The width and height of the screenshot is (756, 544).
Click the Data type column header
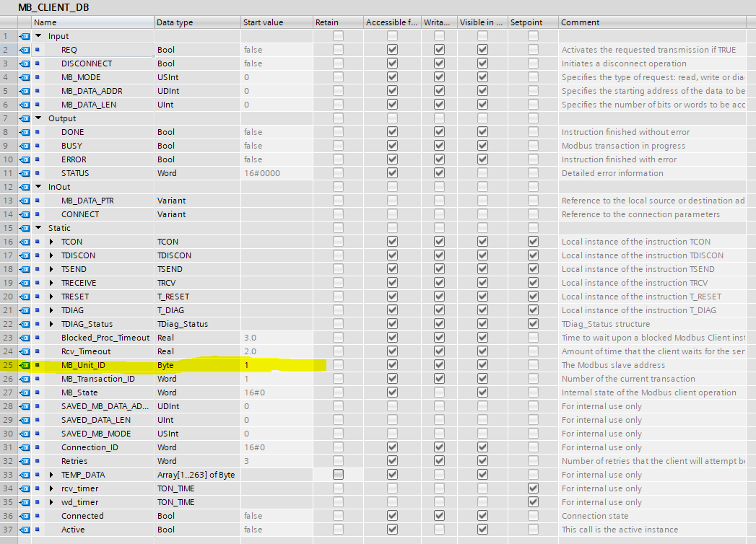(x=198, y=22)
